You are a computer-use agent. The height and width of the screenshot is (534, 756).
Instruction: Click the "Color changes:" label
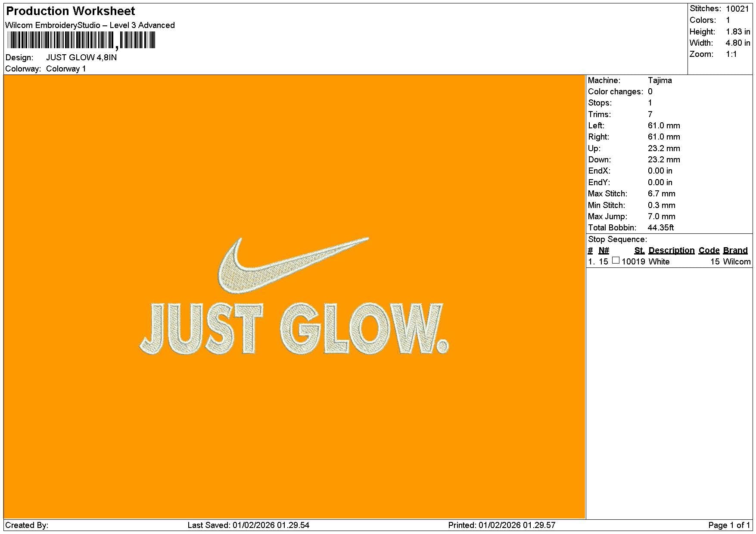(x=616, y=92)
